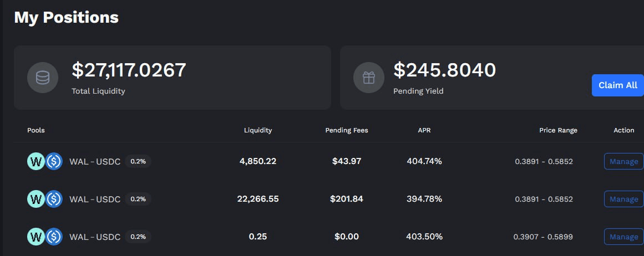Select the 0.3907 - 0.5899 price range

[x=543, y=237]
